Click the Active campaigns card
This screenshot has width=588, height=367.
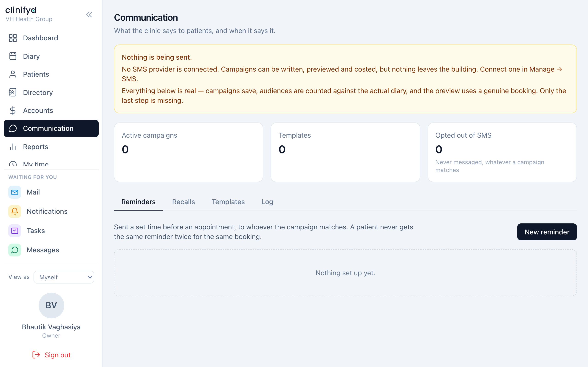pos(189,152)
